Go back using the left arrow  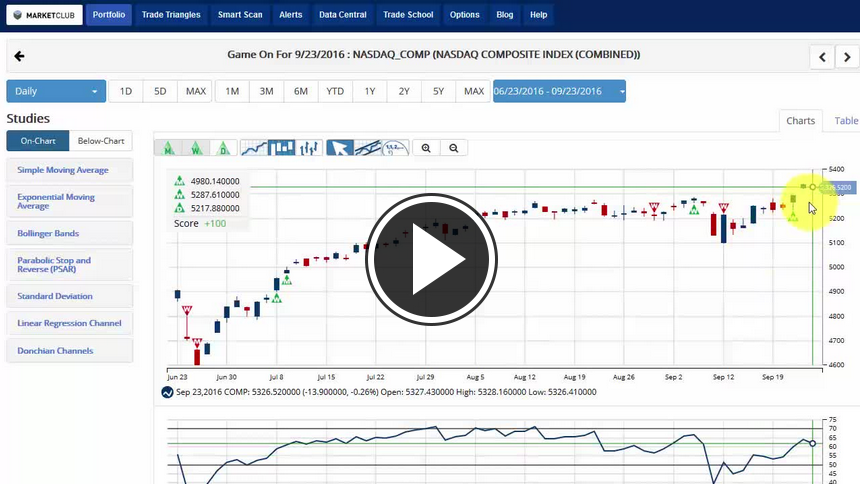click(19, 56)
